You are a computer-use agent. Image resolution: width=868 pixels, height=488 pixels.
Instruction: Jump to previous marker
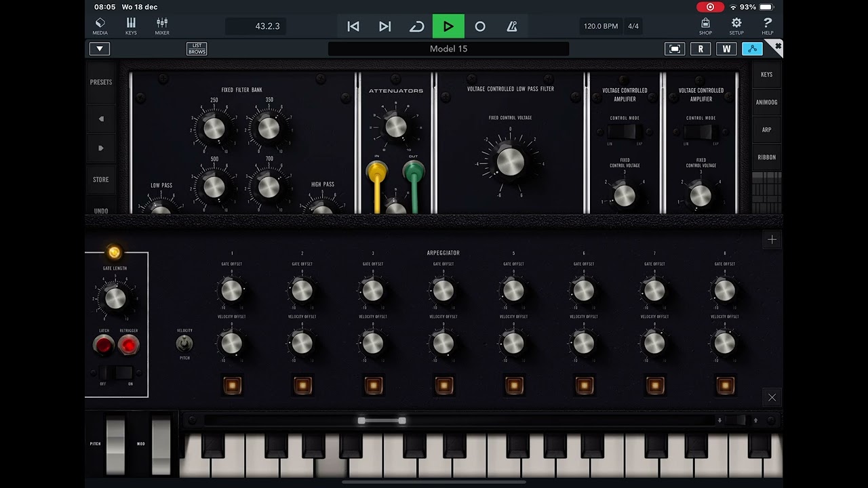(x=353, y=26)
